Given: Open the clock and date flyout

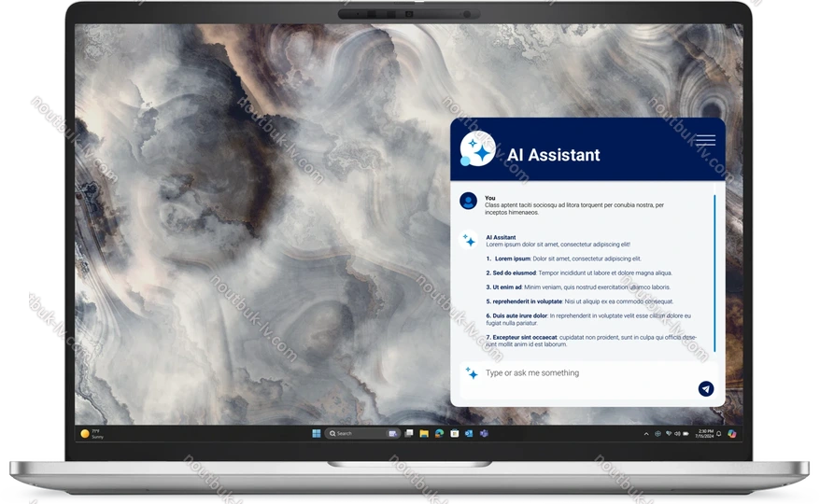Looking at the screenshot, I should (x=705, y=433).
